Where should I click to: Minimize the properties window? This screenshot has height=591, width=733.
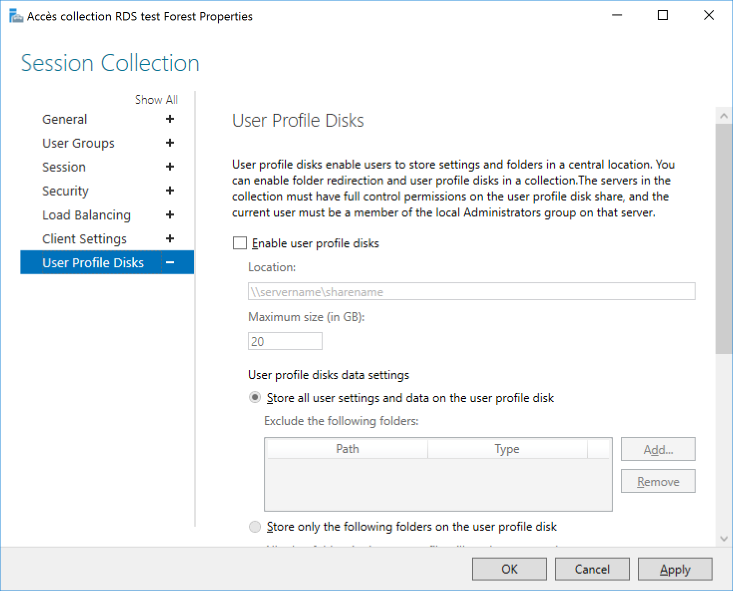coord(617,15)
